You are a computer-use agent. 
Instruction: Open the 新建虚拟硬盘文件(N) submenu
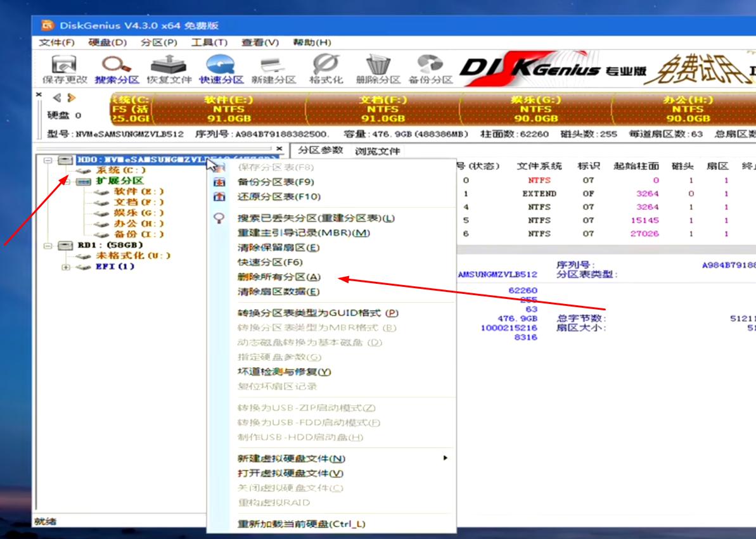291,459
